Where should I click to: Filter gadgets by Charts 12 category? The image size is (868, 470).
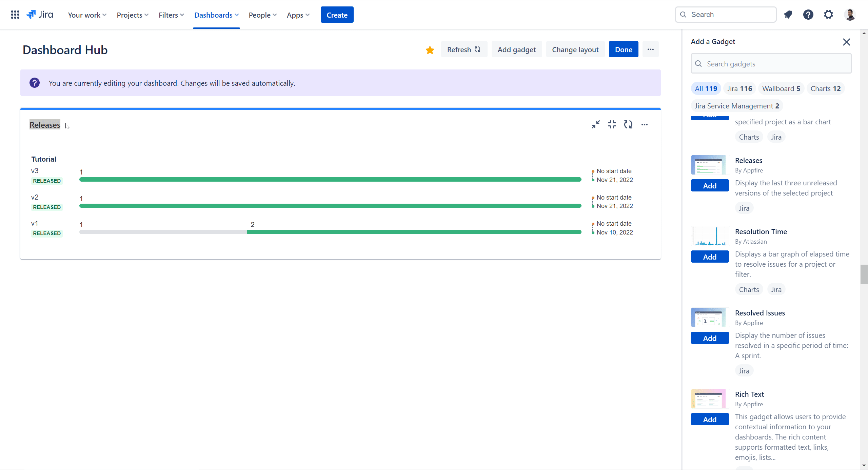click(826, 89)
